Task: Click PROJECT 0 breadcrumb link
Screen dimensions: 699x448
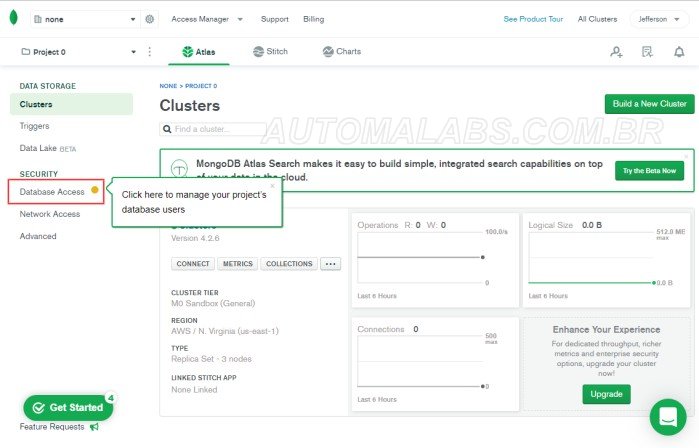Action: [x=201, y=86]
